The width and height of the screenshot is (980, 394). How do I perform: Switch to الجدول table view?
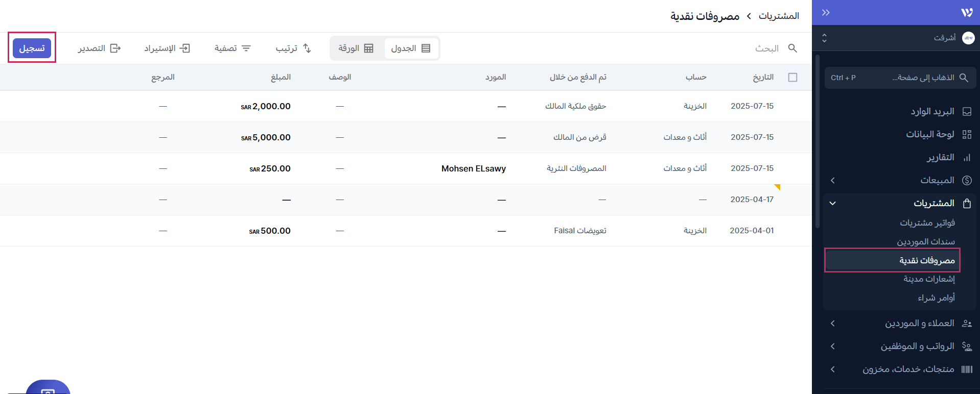pos(411,48)
